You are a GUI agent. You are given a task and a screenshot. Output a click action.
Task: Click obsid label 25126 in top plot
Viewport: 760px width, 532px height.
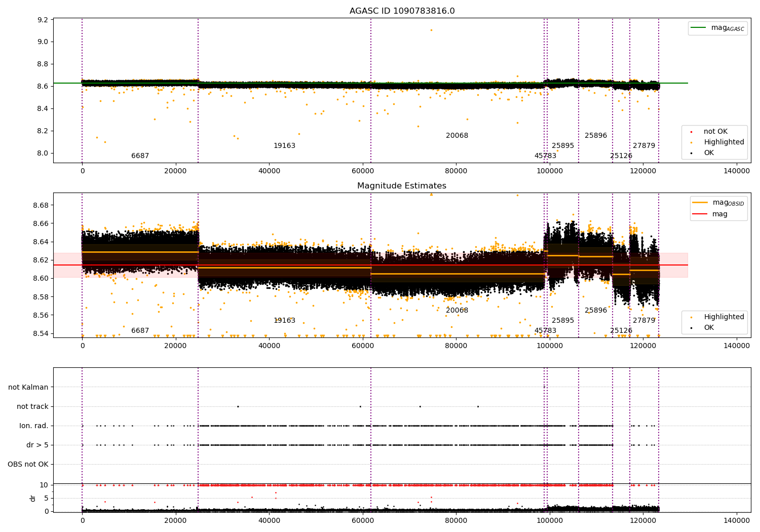pos(621,156)
